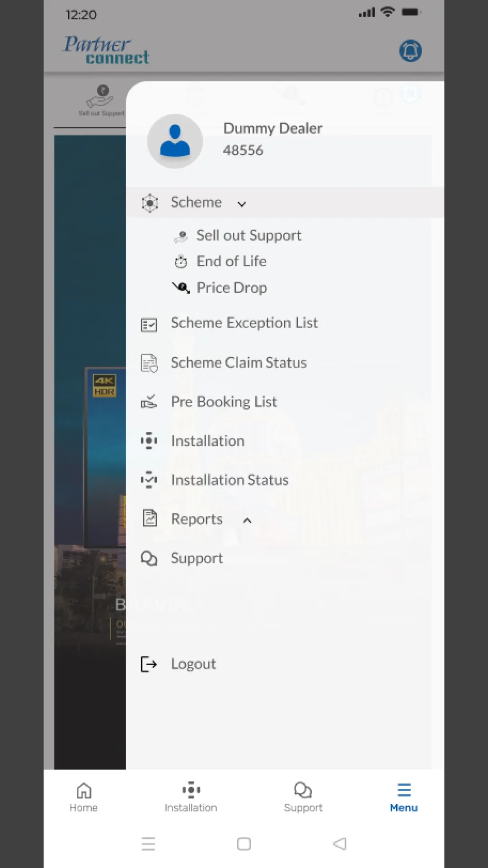Click the Support chat bubbles icon in drawer
488x868 pixels.
pyautogui.click(x=149, y=559)
